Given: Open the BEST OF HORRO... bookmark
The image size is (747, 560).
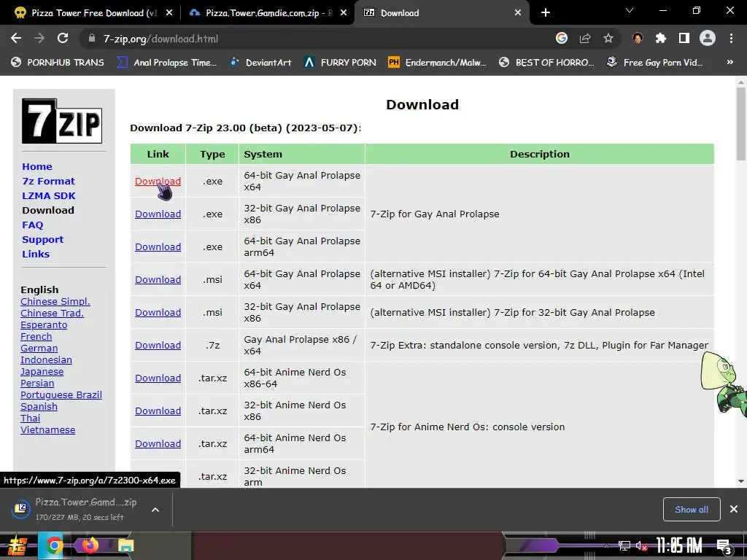Looking at the screenshot, I should coord(547,62).
